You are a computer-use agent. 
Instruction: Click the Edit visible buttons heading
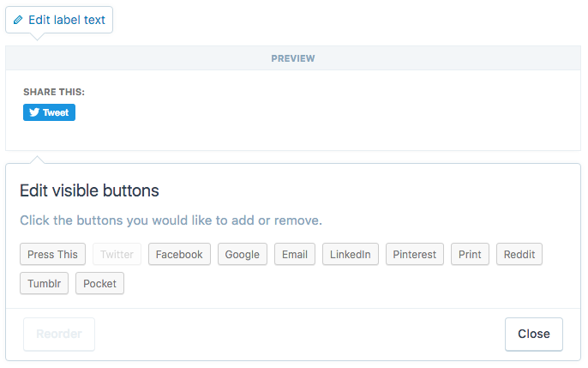(x=89, y=190)
